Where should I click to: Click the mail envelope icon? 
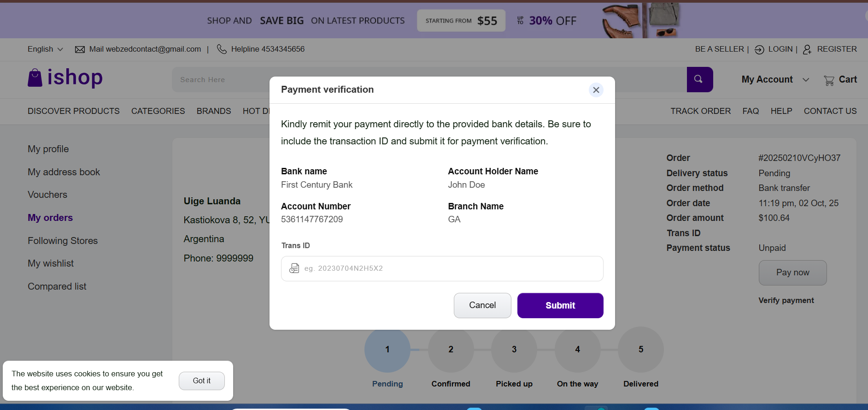(x=80, y=49)
